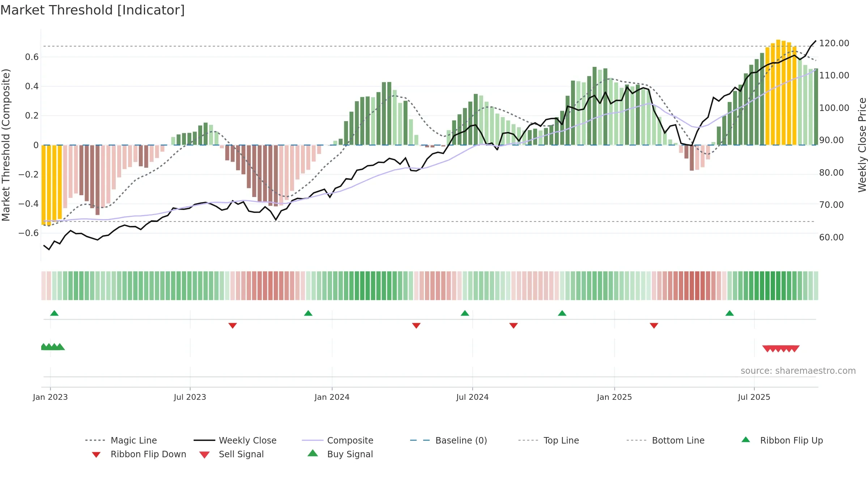Toggle the Ribbon Flip Up legend entry
This screenshot has height=488, width=868.
pyautogui.click(x=782, y=440)
